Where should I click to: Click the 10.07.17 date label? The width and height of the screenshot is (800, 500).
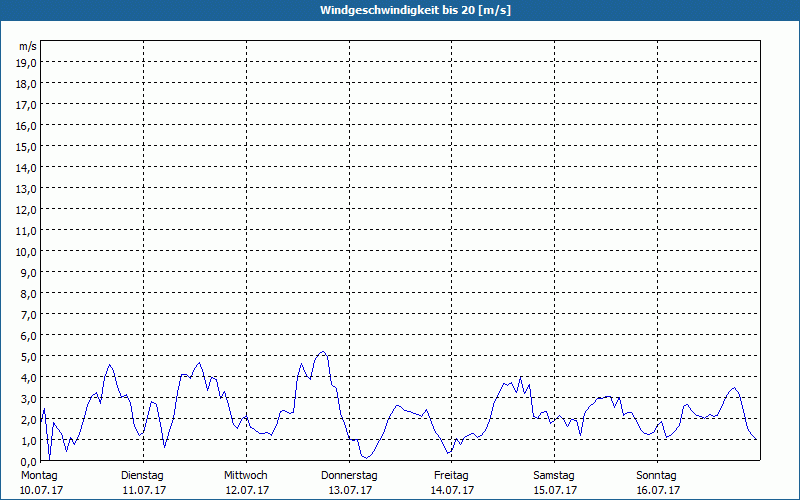[40, 490]
